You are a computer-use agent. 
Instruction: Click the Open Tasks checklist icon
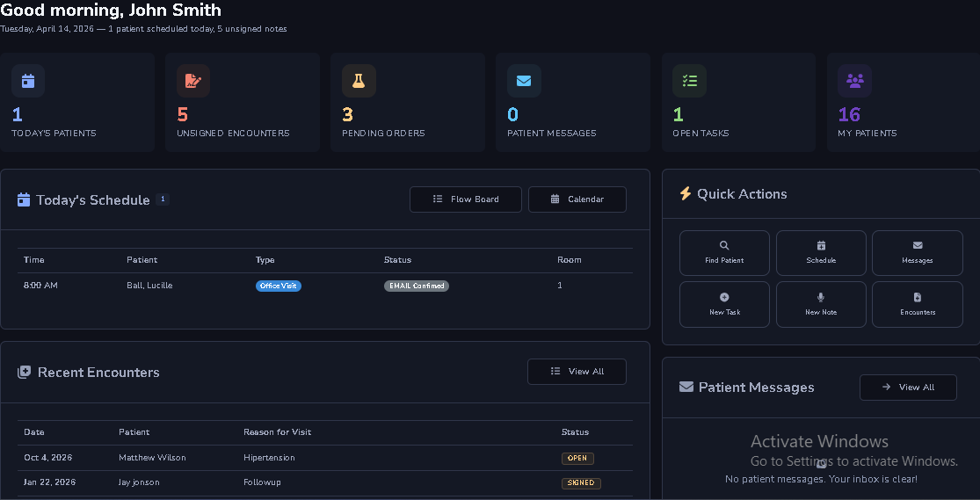click(x=690, y=81)
